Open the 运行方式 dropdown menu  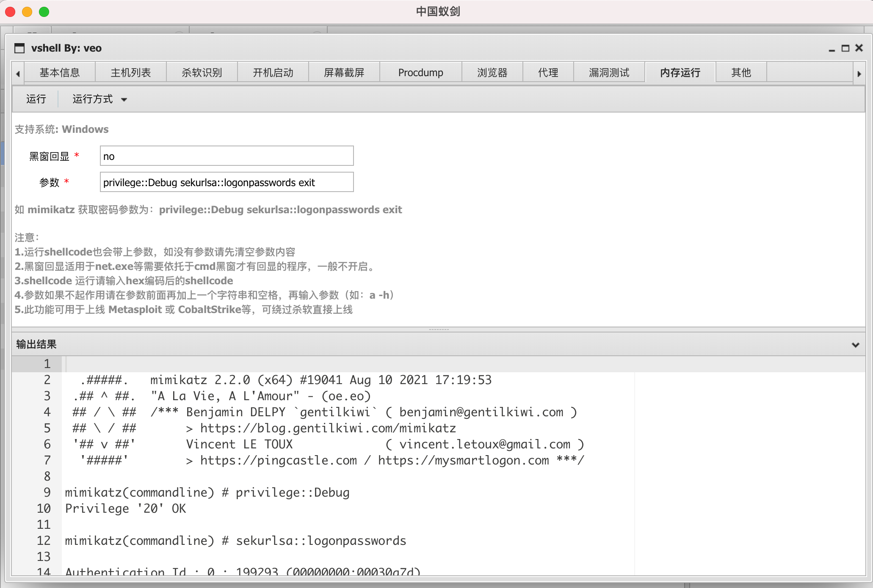tap(99, 99)
